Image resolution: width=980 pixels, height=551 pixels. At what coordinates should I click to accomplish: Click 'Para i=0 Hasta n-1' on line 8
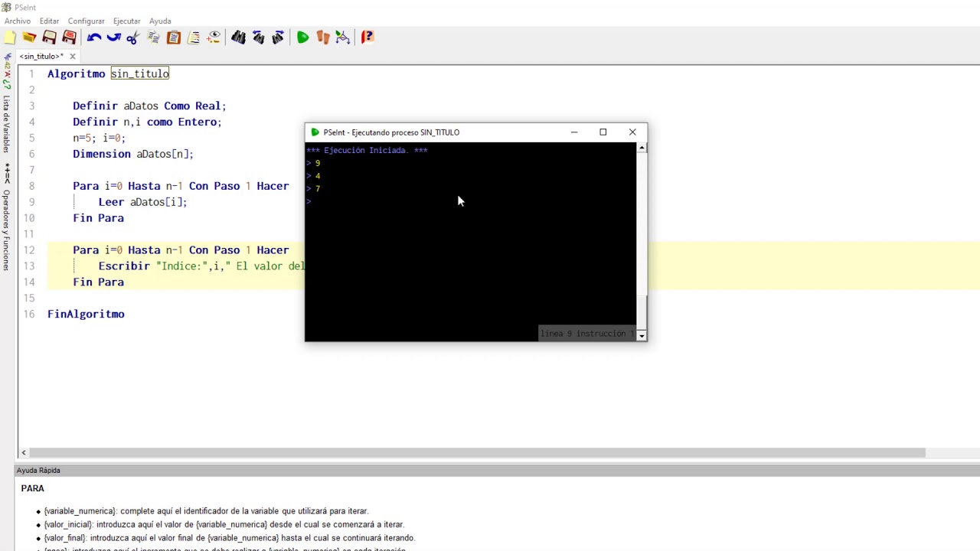[128, 186]
